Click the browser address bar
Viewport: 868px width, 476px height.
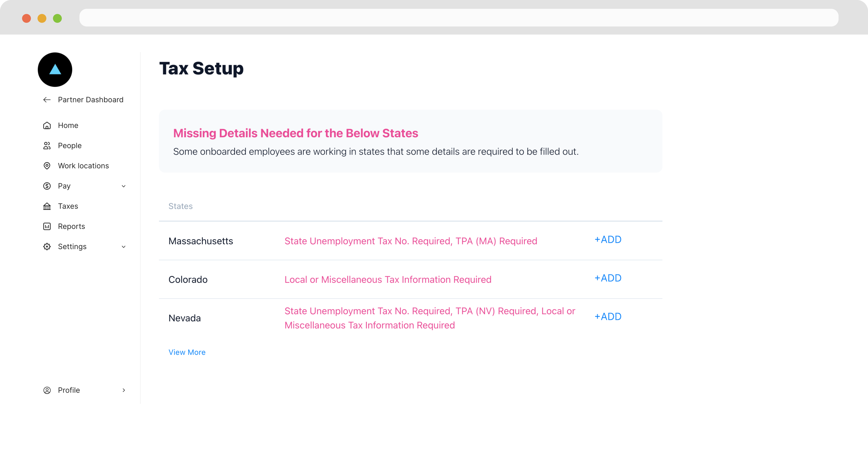click(x=459, y=17)
